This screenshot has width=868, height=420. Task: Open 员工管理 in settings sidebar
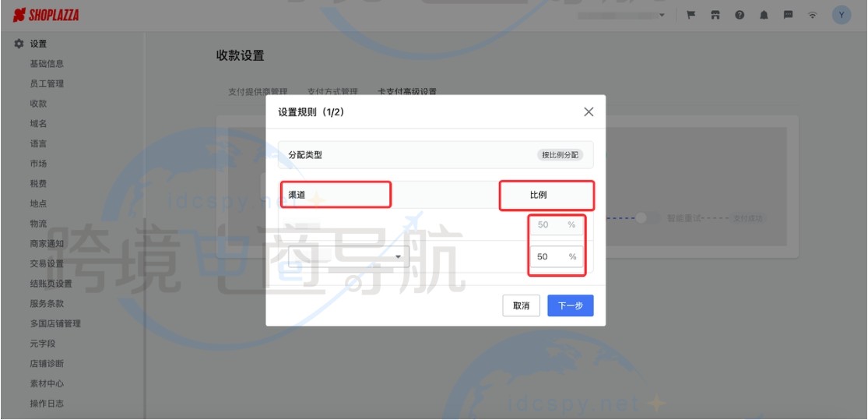coord(47,83)
